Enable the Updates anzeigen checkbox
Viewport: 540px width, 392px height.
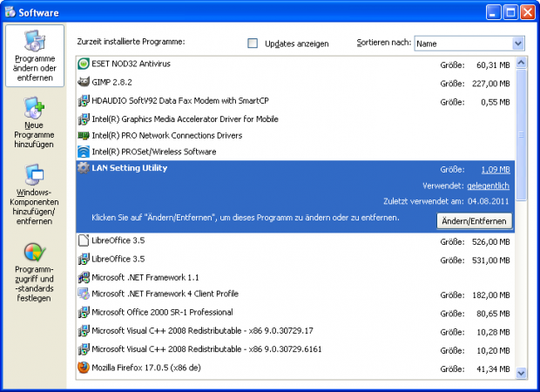tap(253, 43)
